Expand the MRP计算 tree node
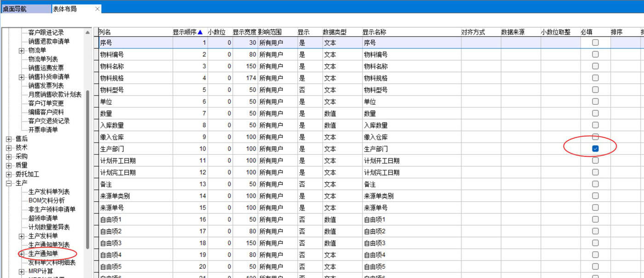This screenshot has height=278, width=644. coord(21,272)
